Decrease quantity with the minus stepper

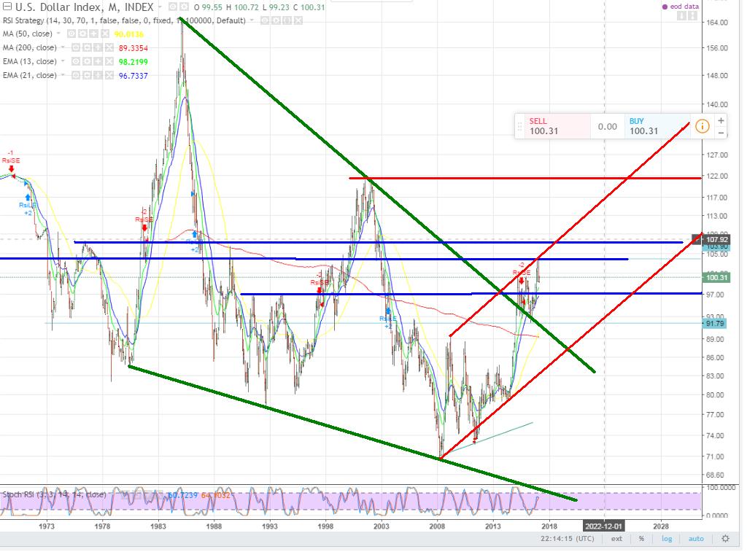(x=721, y=133)
